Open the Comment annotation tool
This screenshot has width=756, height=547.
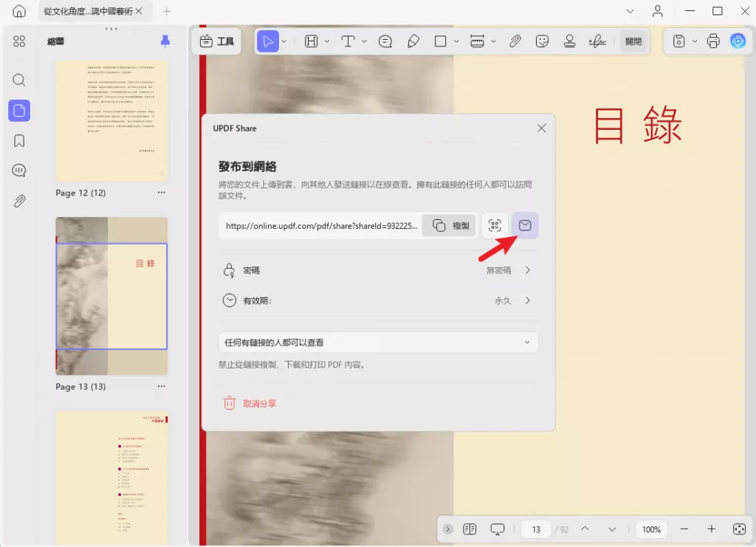[385, 41]
